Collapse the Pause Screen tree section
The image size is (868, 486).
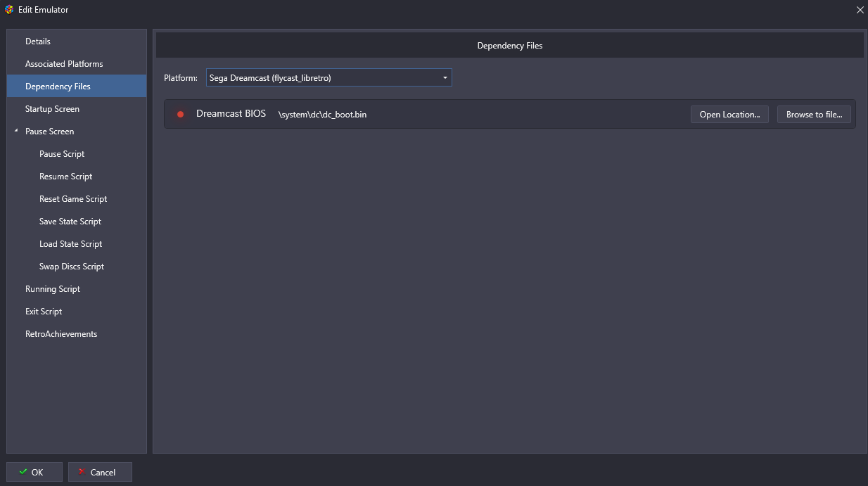16,131
